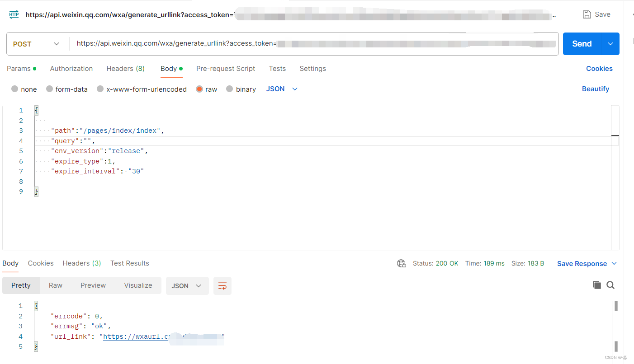Open the request body JSON language dropdown
This screenshot has width=634, height=364.
(282, 89)
